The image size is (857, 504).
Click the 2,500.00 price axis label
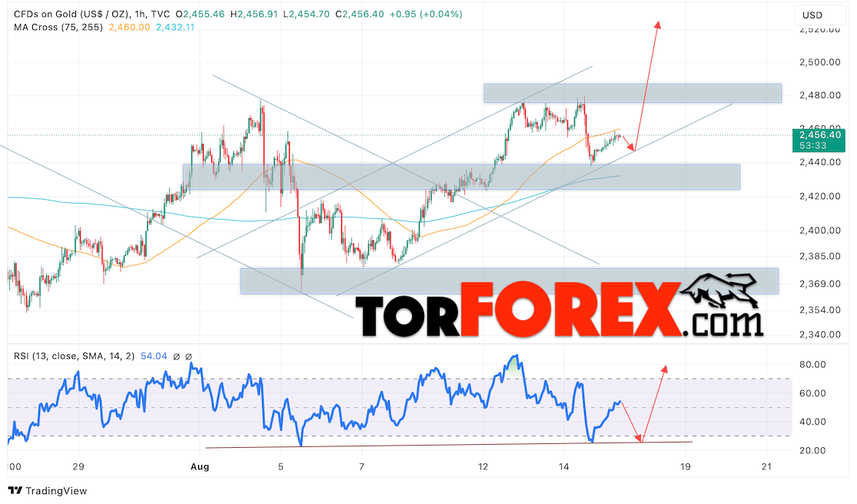819,62
